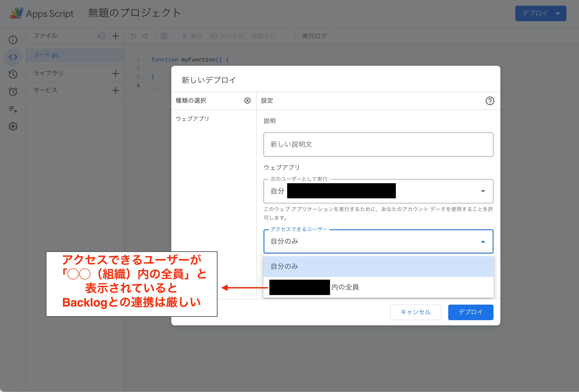
Task: Click the blue デプロイ button in dialog
Action: tap(471, 312)
